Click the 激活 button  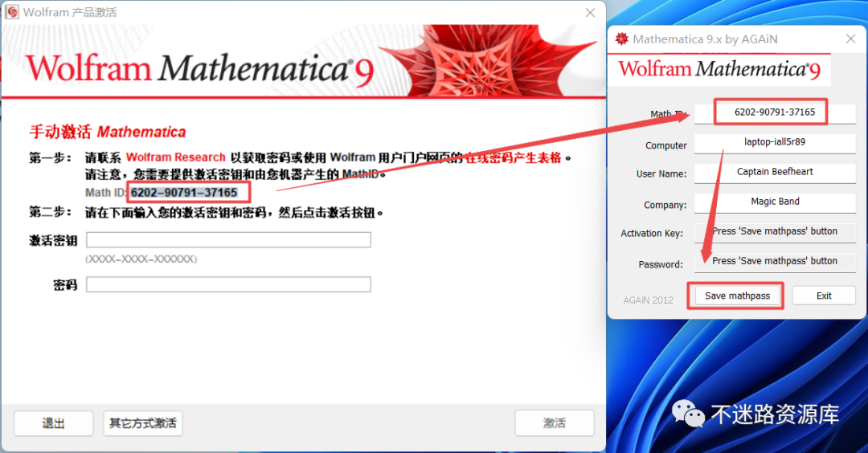pyautogui.click(x=554, y=423)
